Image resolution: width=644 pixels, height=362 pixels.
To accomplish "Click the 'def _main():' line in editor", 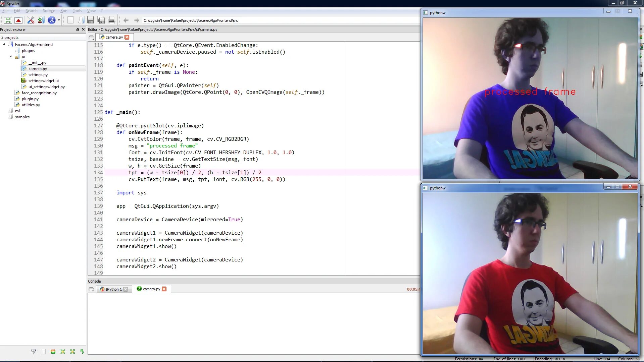I will 122,112.
